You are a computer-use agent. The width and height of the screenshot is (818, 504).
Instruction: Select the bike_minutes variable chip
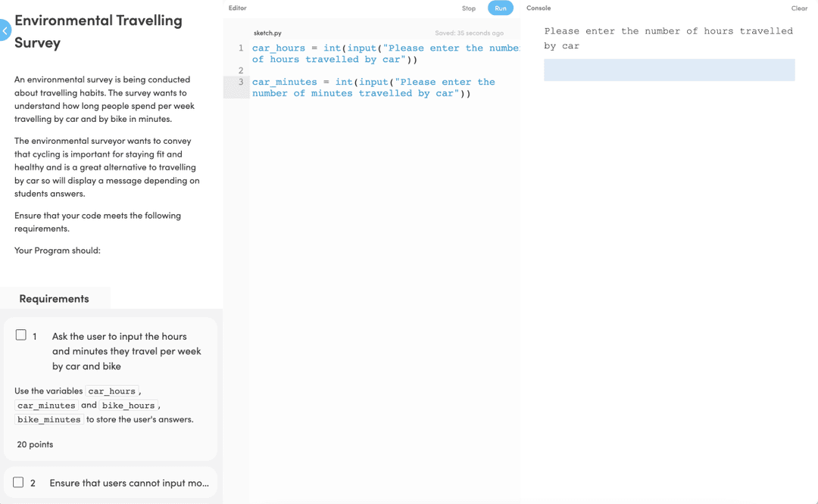[x=48, y=419]
